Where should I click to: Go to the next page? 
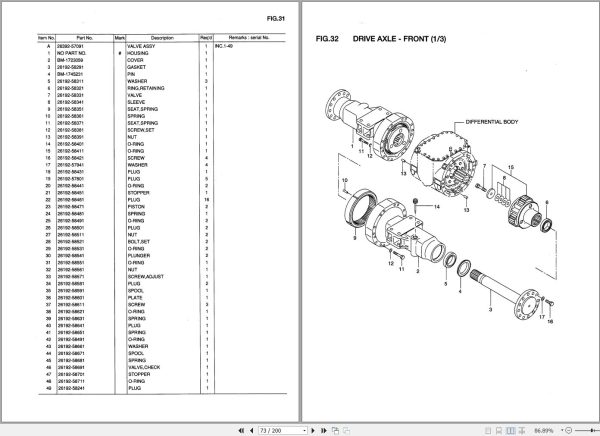(313, 430)
